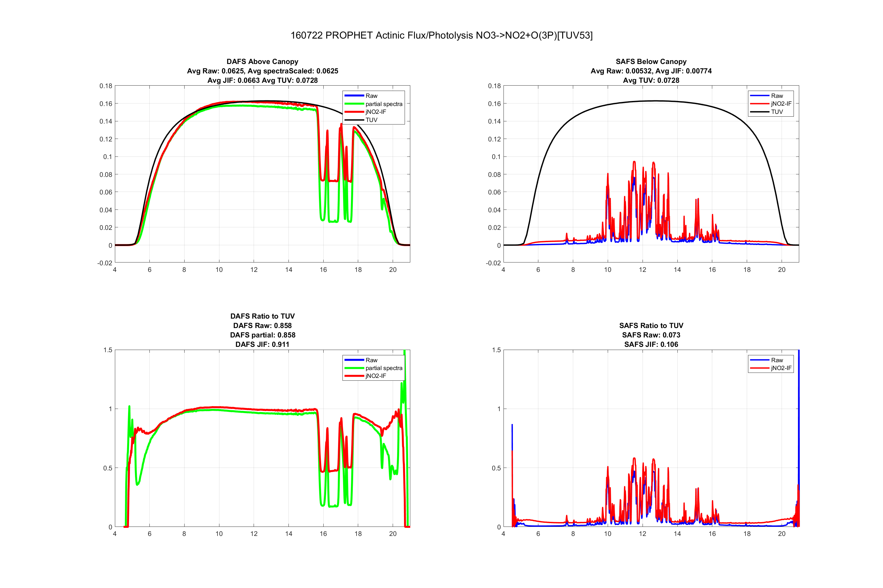The width and height of the screenshot is (883, 588).
Task: Click the SAFS Below Canopy subplot title
Action: 651,61
